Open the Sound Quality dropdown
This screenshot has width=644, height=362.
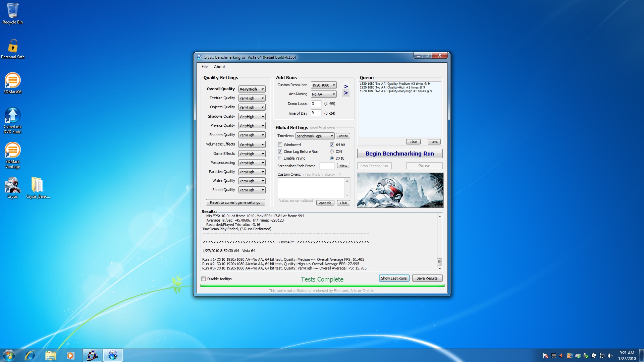(252, 190)
